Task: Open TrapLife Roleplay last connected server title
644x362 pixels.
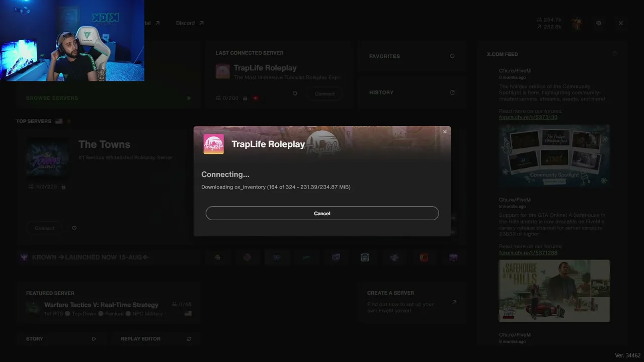Action: click(x=265, y=68)
